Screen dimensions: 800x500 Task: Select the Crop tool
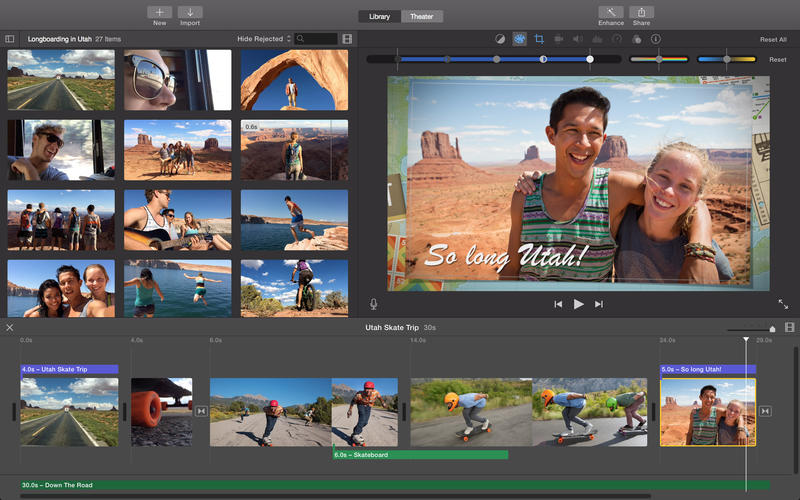[x=539, y=39]
